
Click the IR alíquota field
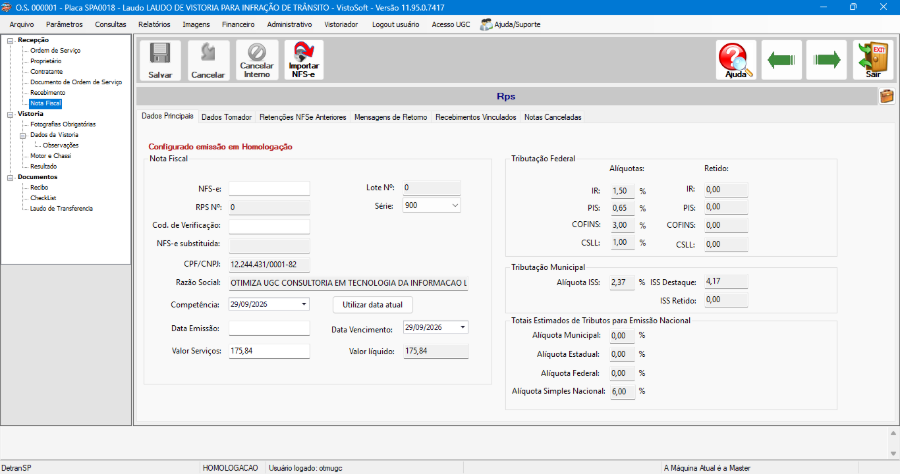622,191
